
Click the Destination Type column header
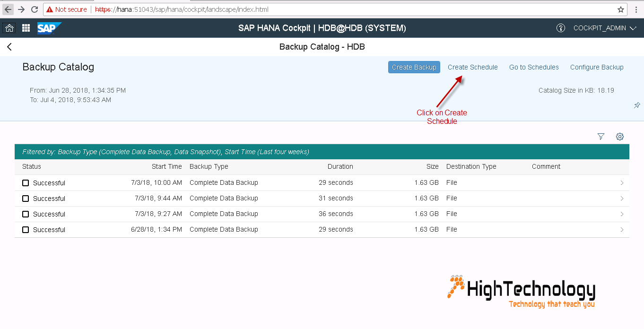pos(471,166)
